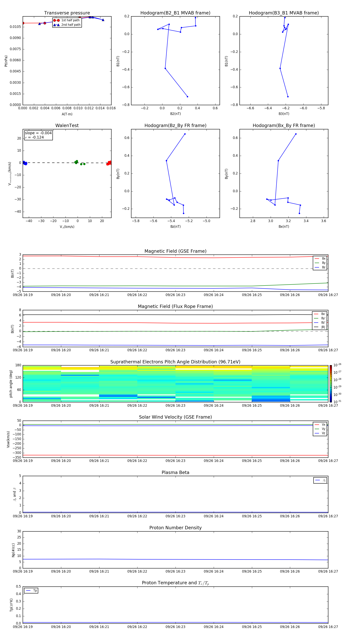Click the Suprathermal Electrons Pitch Angle title
The image size is (351, 644).
coord(175,362)
